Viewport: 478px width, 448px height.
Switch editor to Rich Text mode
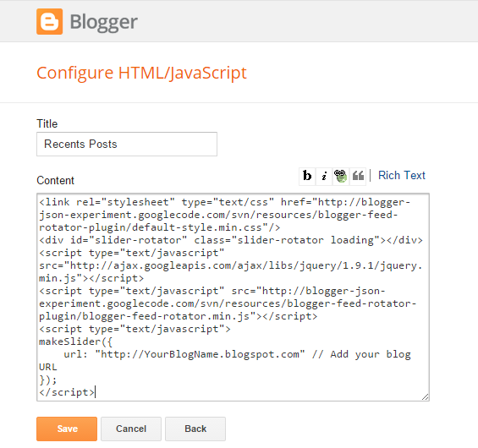tap(402, 176)
